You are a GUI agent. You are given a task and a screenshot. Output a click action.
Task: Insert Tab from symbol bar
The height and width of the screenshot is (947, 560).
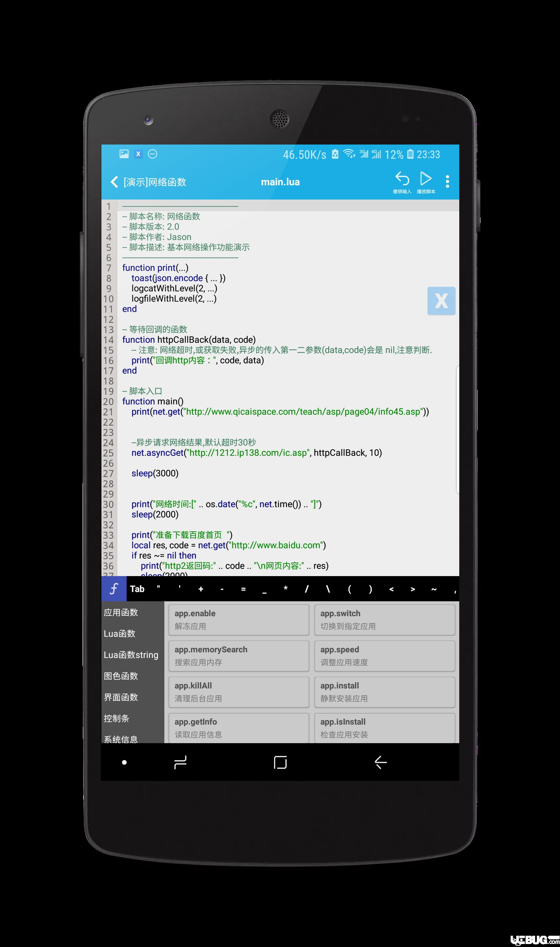coord(137,589)
